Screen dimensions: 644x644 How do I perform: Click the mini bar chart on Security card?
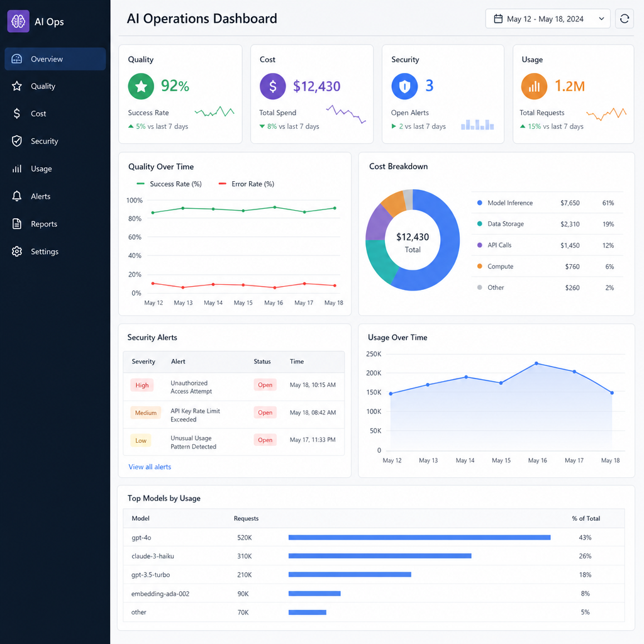click(x=477, y=125)
